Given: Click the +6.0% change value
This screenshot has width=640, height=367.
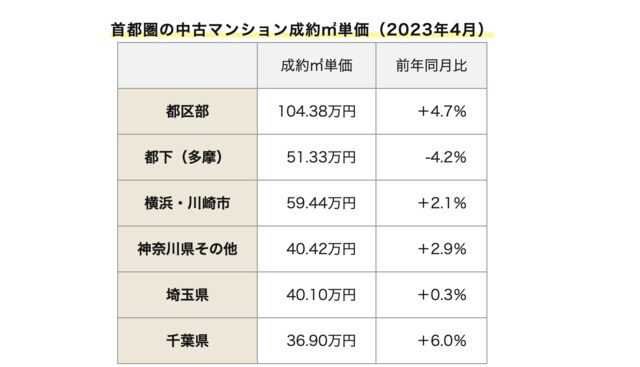Looking at the screenshot, I should [x=442, y=340].
